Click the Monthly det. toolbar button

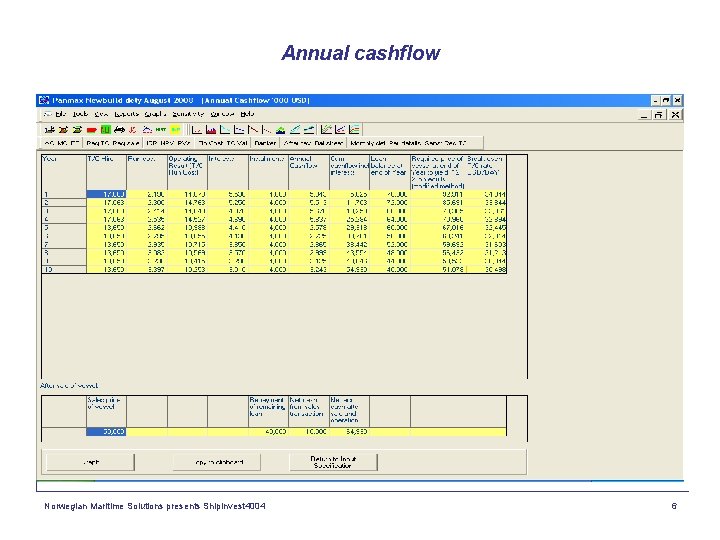pyautogui.click(x=368, y=143)
